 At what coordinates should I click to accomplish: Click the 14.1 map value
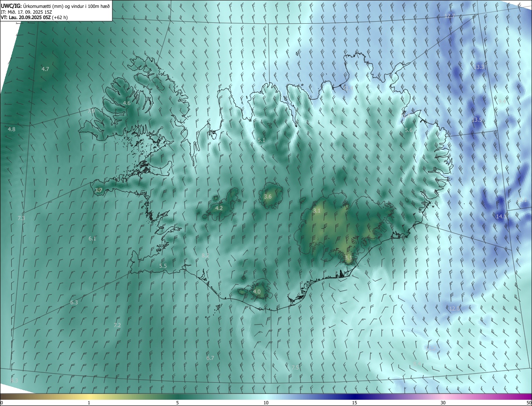[x=502, y=216]
